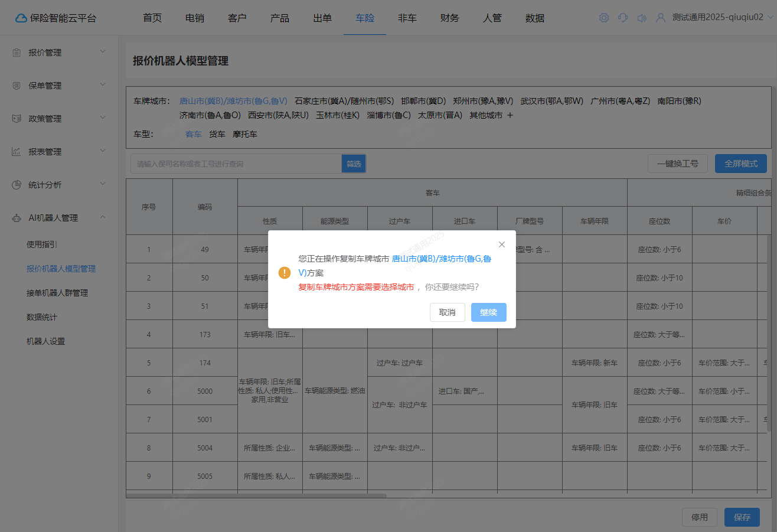
Task: Open 数据统计 in sidebar
Action: [42, 317]
